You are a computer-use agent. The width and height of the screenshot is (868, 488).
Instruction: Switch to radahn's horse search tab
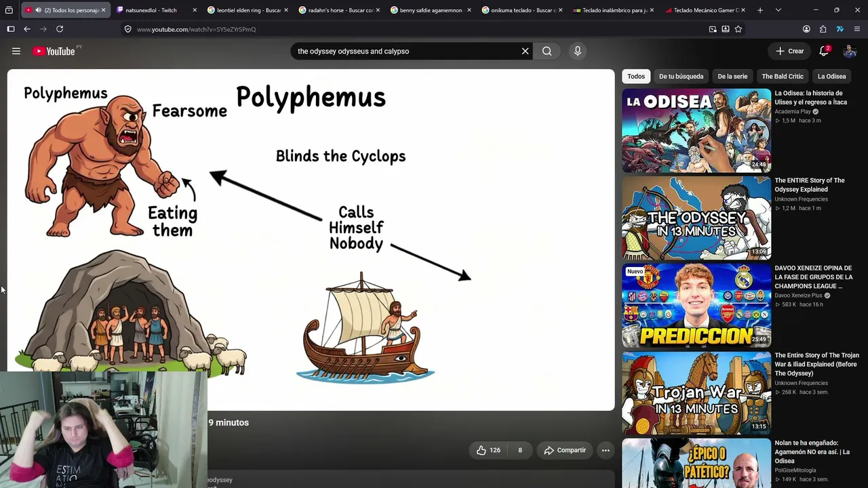pos(339,10)
